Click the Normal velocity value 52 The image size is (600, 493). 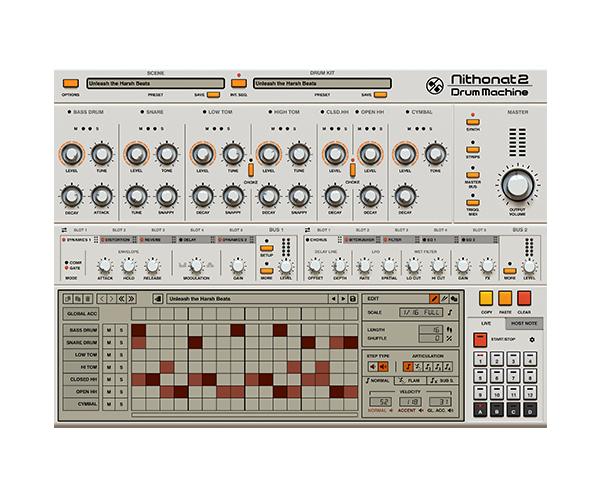coord(380,402)
